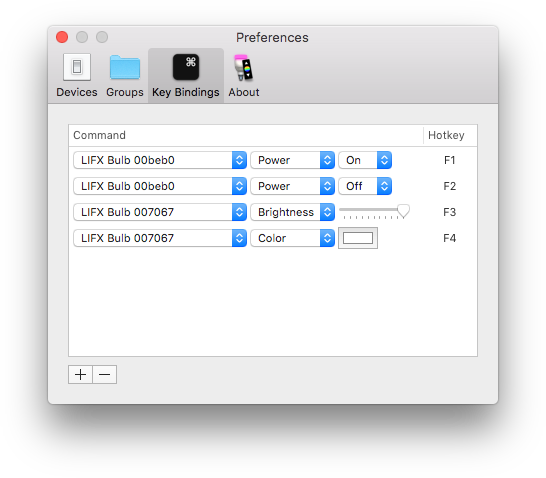Remove key binding with minus button
The height and width of the screenshot is (478, 546).
click(x=104, y=375)
